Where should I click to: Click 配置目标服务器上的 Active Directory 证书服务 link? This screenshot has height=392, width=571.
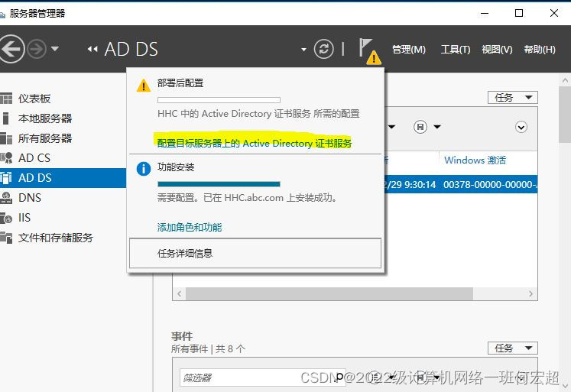click(255, 144)
